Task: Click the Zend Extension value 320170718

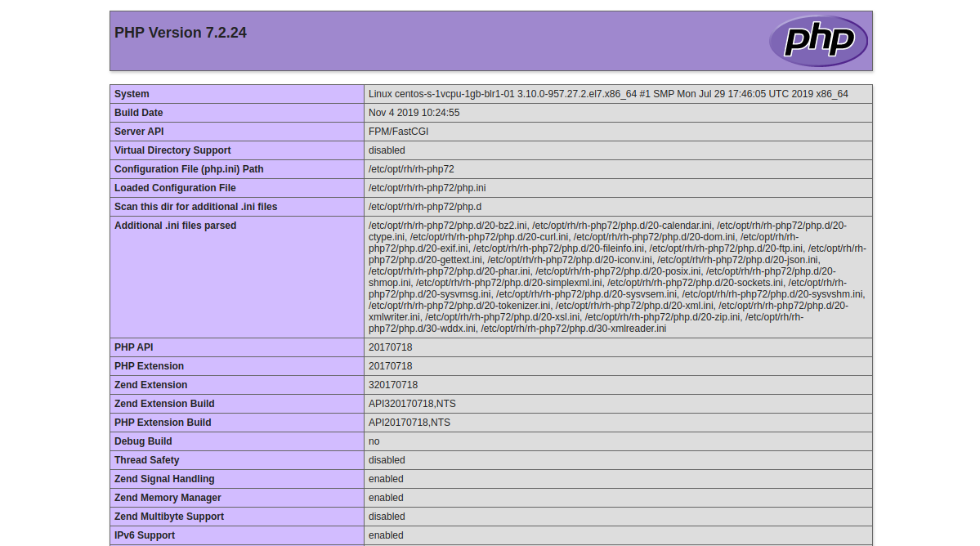Action: pos(392,385)
